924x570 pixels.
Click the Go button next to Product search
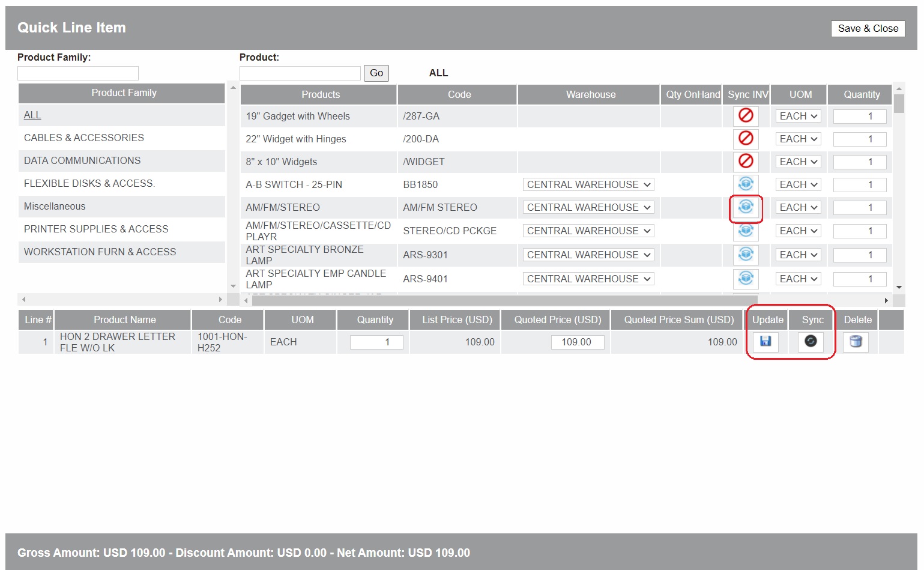376,73
